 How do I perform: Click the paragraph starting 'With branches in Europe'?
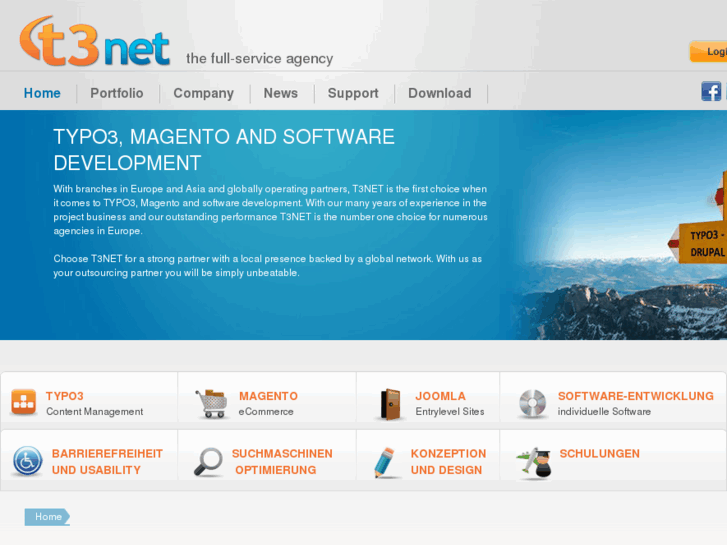pyautogui.click(x=270, y=210)
